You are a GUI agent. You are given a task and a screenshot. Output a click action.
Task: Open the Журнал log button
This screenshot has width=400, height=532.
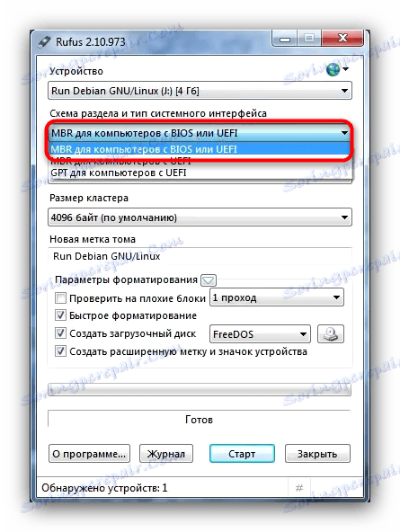tap(166, 454)
